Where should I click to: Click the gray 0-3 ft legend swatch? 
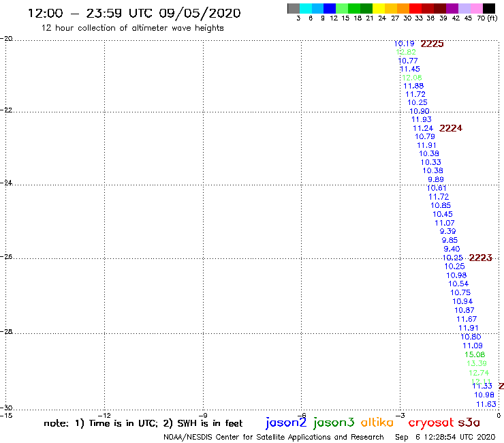[294, 8]
